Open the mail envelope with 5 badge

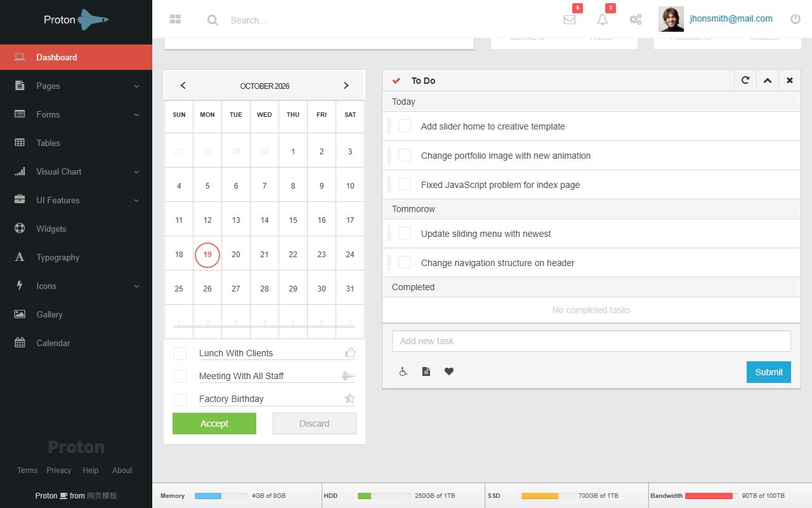point(570,20)
